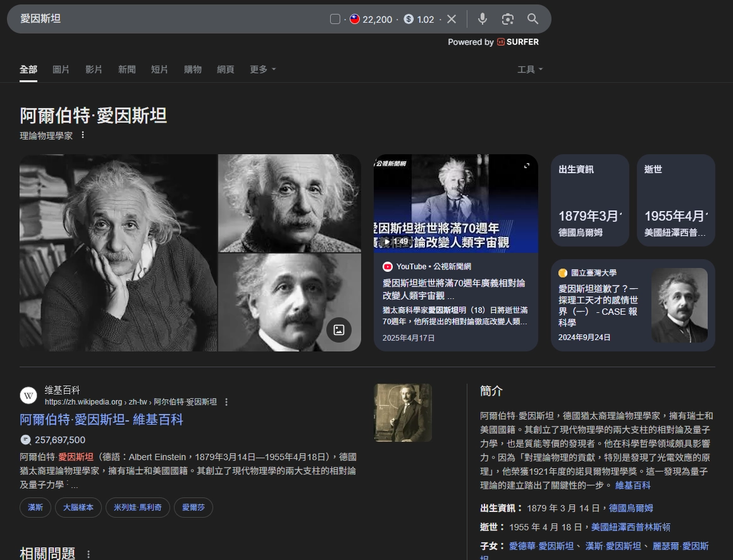Open 阿爾伯特·愛因斯坦- 維基百科 result link
This screenshot has height=560, width=733.
click(101, 420)
